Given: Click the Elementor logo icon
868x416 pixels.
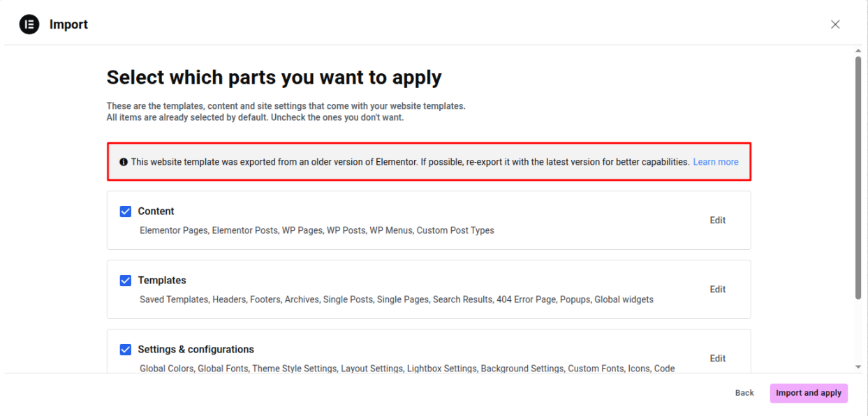Looking at the screenshot, I should 29,24.
